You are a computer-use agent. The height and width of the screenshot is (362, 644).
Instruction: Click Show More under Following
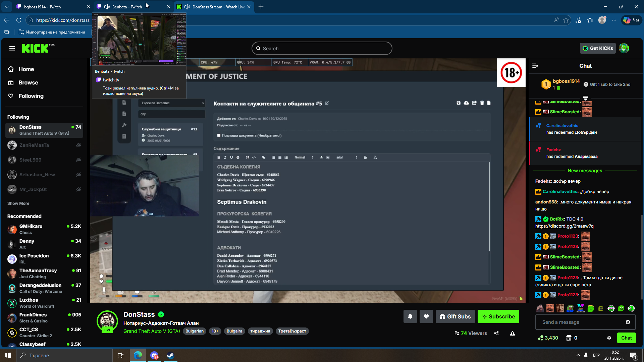pos(18,203)
